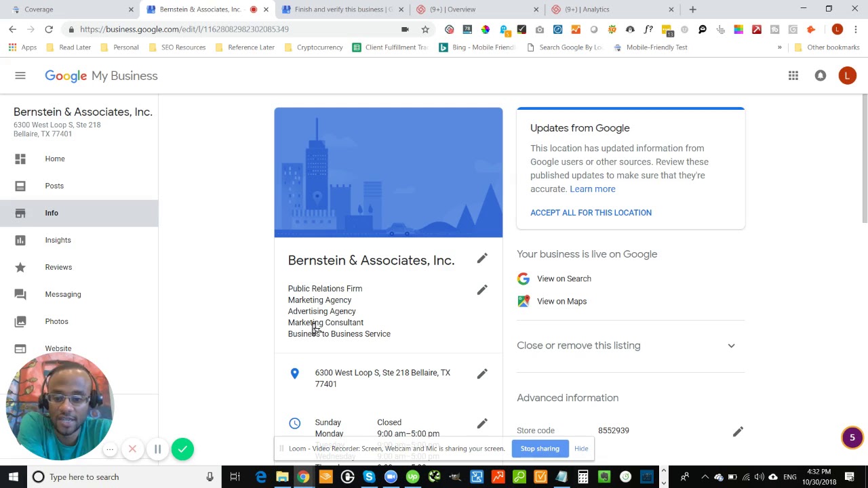Open Chrome three-dot menu
868x488 pixels.
point(856,29)
